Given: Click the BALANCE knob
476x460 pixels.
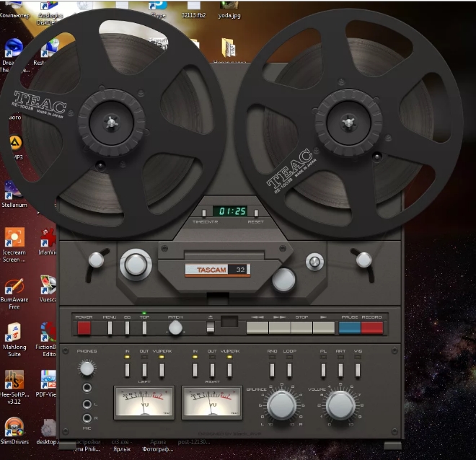Looking at the screenshot, I should coord(282,406).
